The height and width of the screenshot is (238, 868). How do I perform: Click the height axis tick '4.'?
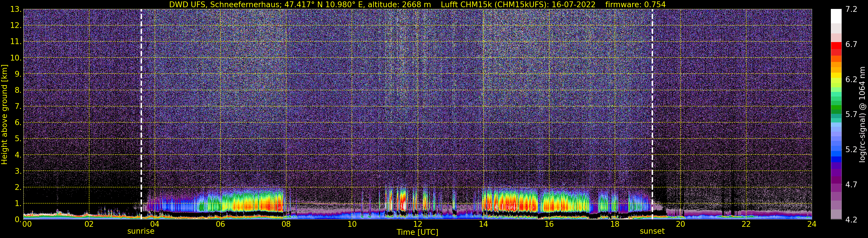[18, 155]
